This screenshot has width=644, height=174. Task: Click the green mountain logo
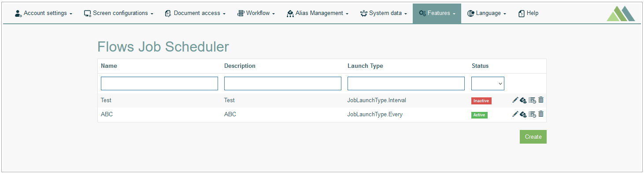(x=621, y=14)
